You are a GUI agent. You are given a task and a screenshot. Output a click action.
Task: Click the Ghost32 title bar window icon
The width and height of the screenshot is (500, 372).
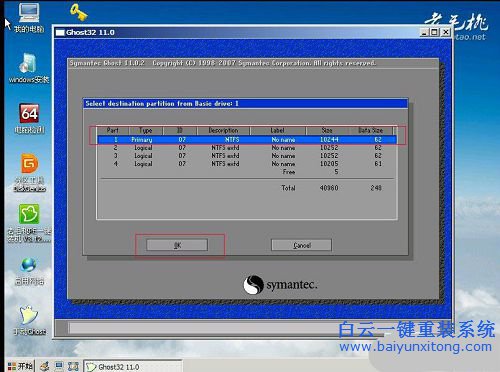[60, 33]
